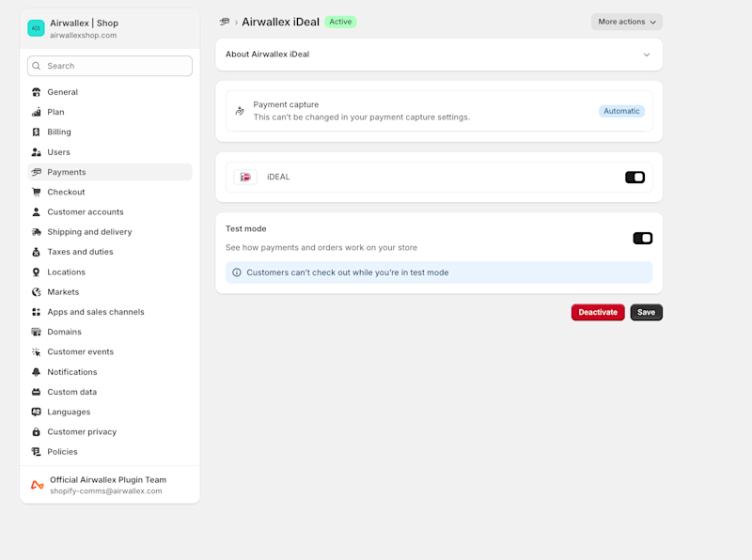
Task: Click the payments breadcrumb icon in header
Action: point(224,22)
